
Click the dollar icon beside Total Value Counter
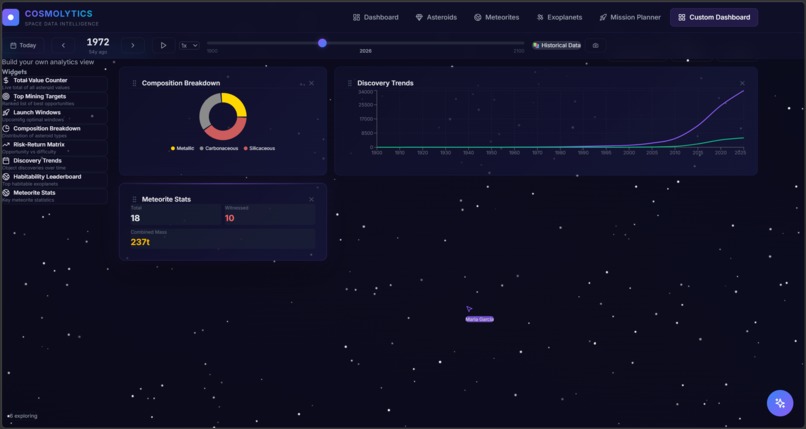coord(6,80)
